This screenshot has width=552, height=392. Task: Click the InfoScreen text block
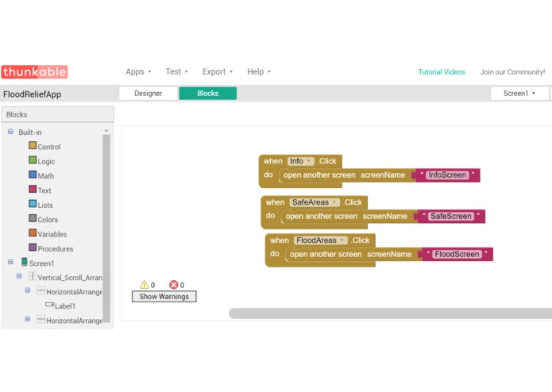(447, 175)
